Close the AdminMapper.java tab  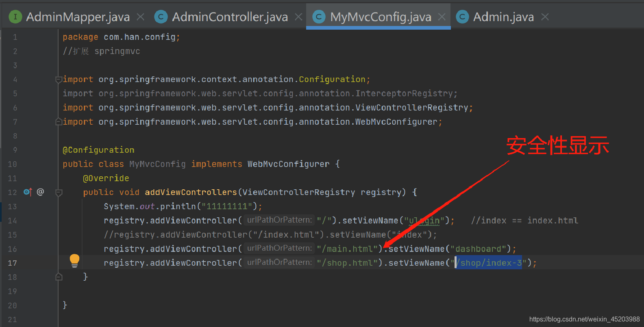click(x=140, y=17)
